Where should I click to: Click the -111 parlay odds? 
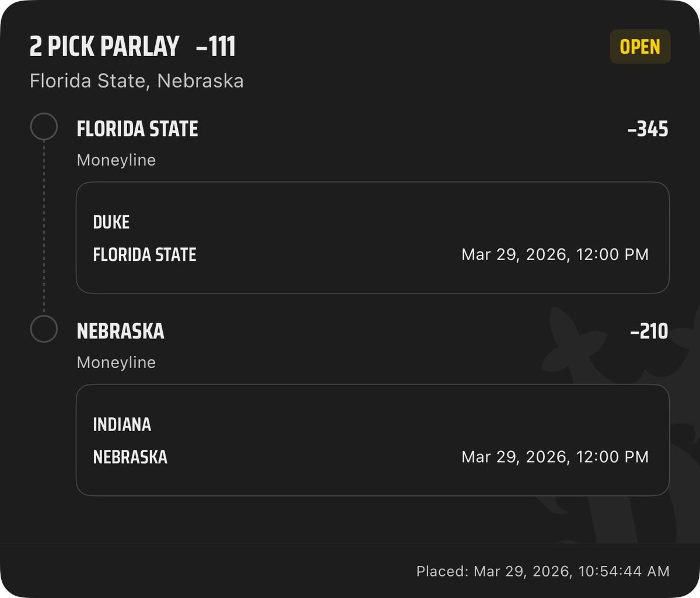point(216,47)
